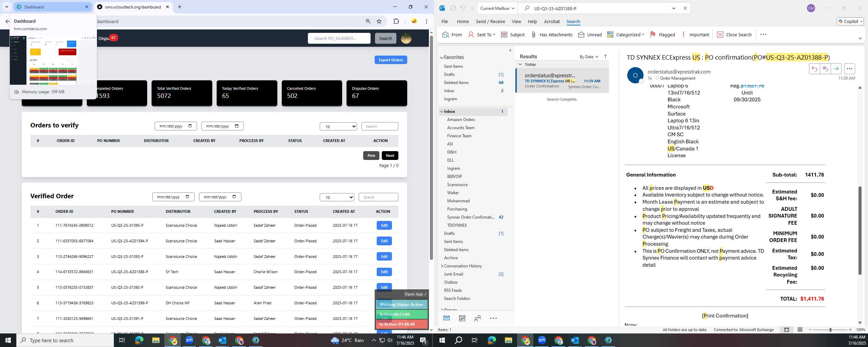Open Outlook navigation more options ellipsis

[x=493, y=318]
